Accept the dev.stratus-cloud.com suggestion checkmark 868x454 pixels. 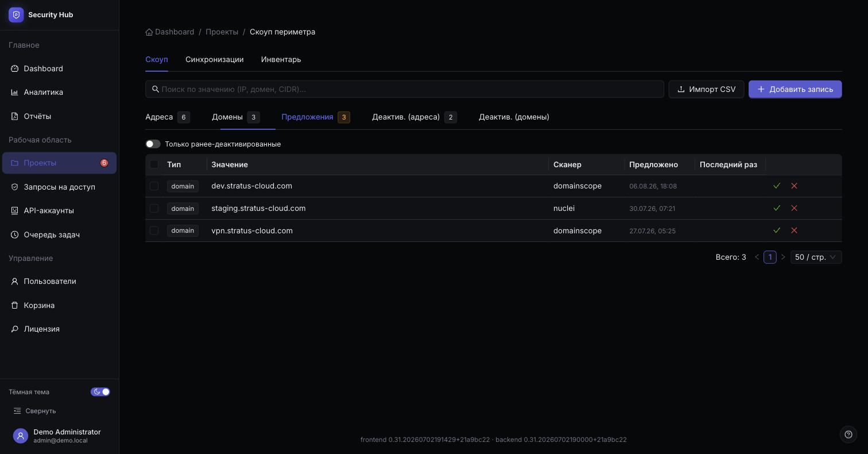[x=777, y=186]
